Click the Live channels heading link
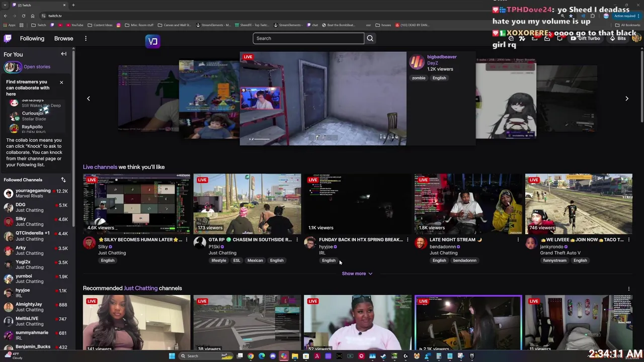 pos(100,167)
